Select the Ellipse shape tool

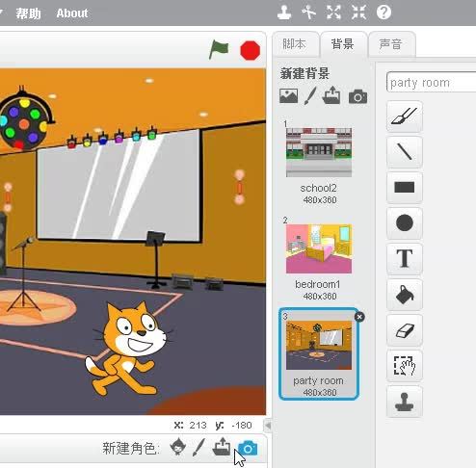tap(405, 223)
